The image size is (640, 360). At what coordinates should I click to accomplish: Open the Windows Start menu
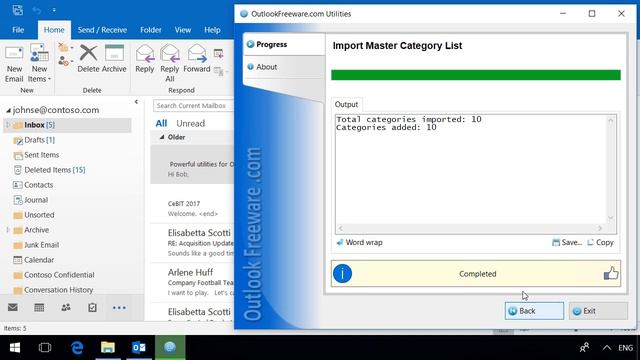15,348
